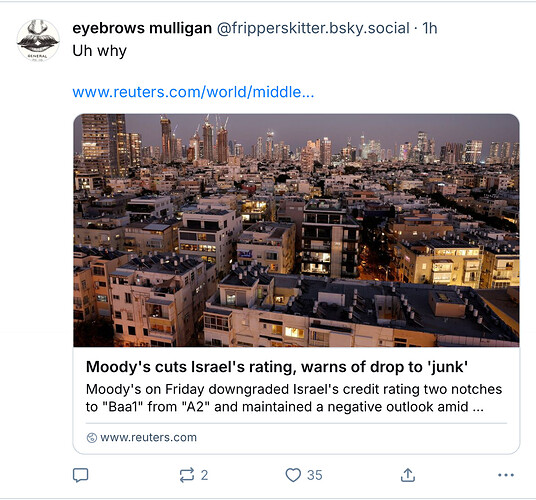The image size is (536, 500).
Task: Repost using the looping arrows icon
Action: [187, 475]
